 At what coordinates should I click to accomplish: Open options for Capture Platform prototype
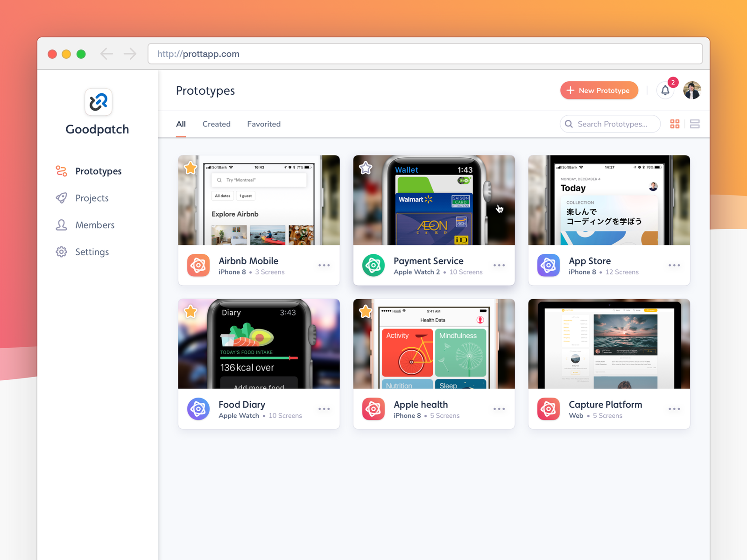[674, 409]
